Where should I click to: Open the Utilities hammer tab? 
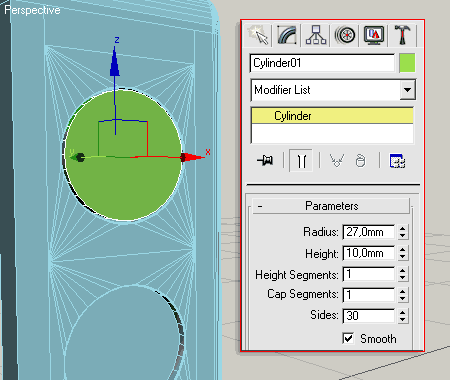point(402,35)
